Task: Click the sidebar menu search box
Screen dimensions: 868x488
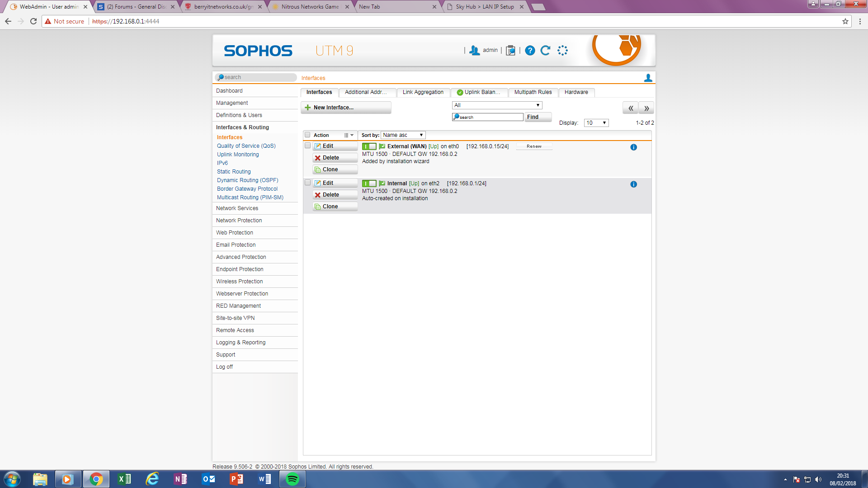Action: point(256,77)
